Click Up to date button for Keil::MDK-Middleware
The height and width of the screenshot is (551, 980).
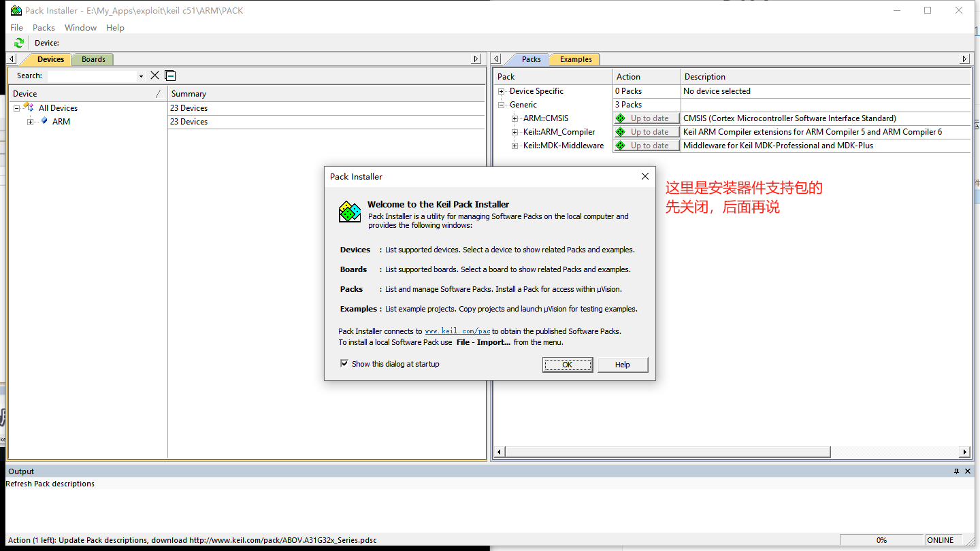(647, 146)
